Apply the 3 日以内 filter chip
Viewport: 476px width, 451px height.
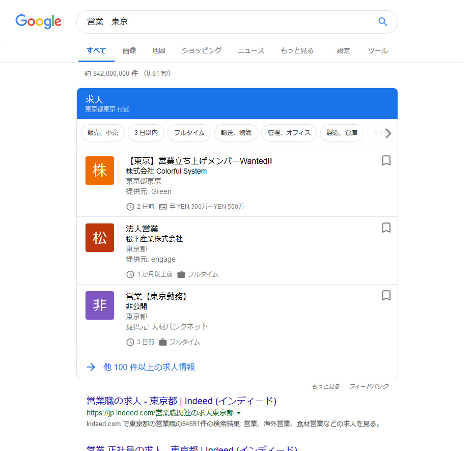[146, 133]
